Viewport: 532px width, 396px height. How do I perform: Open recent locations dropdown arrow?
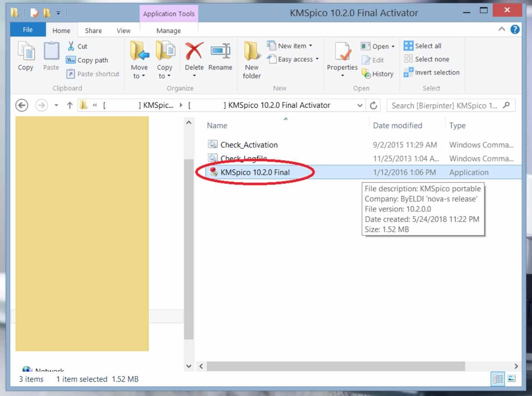(x=56, y=105)
